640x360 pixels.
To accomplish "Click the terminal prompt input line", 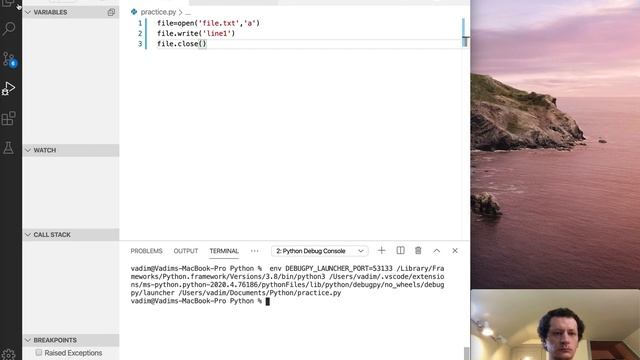I will tap(200, 301).
